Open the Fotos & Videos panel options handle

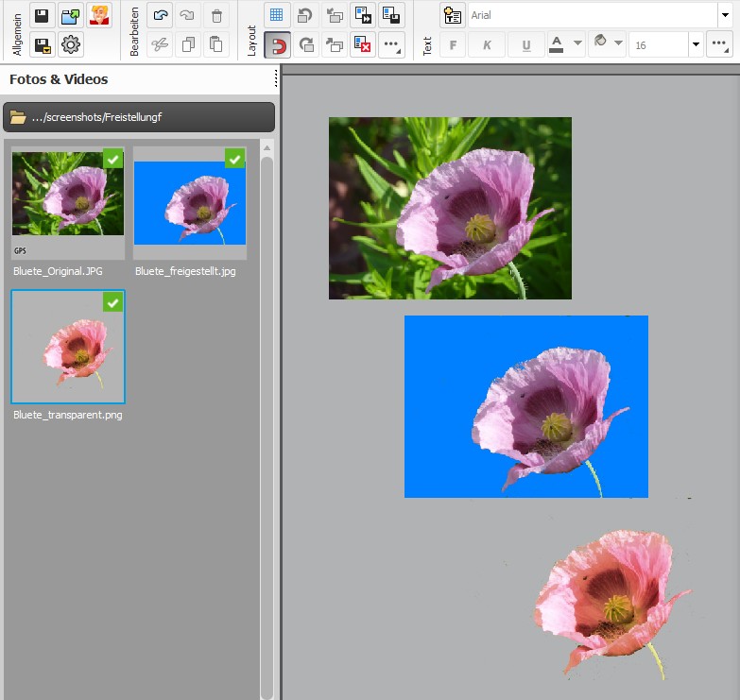[275, 79]
